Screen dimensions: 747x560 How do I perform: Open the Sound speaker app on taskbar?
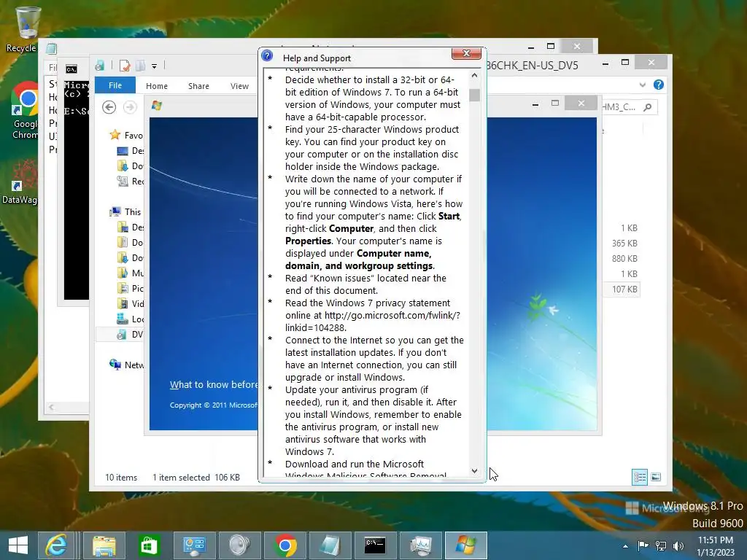click(239, 545)
